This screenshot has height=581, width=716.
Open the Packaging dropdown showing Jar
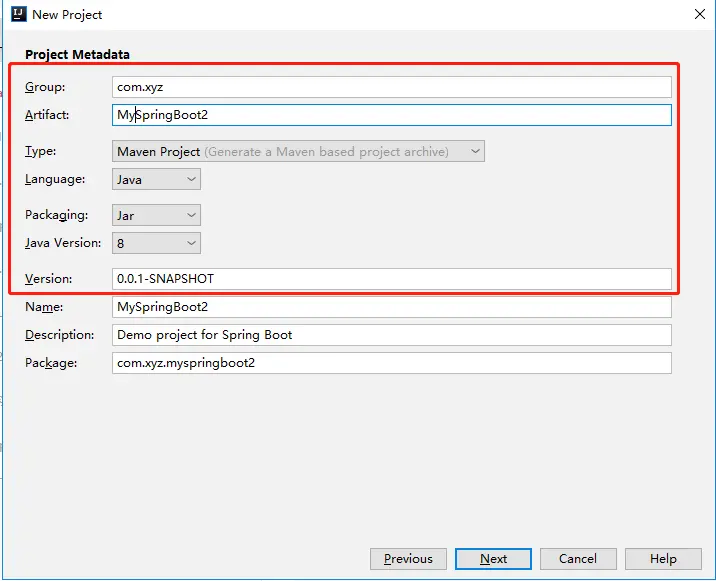(x=156, y=215)
